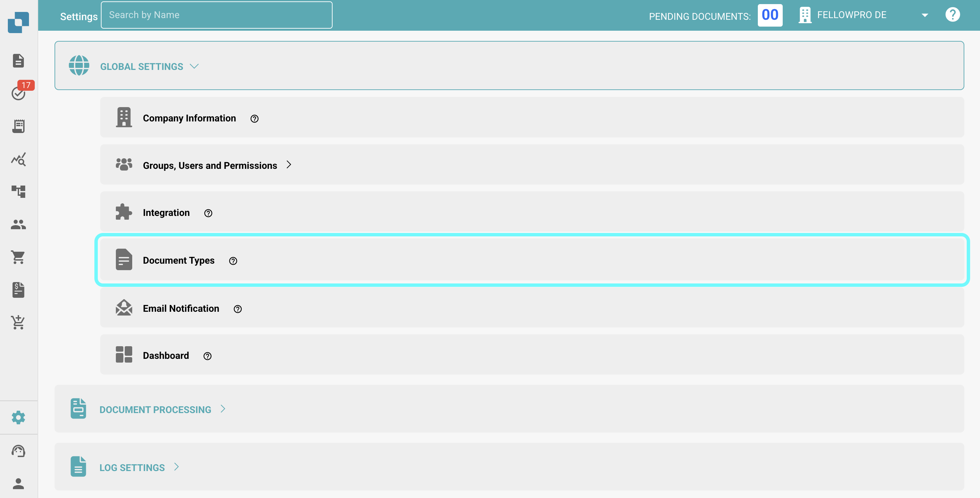Viewport: 980px width, 498px height.
Task: Expand the Log Settings section
Action: pos(132,468)
